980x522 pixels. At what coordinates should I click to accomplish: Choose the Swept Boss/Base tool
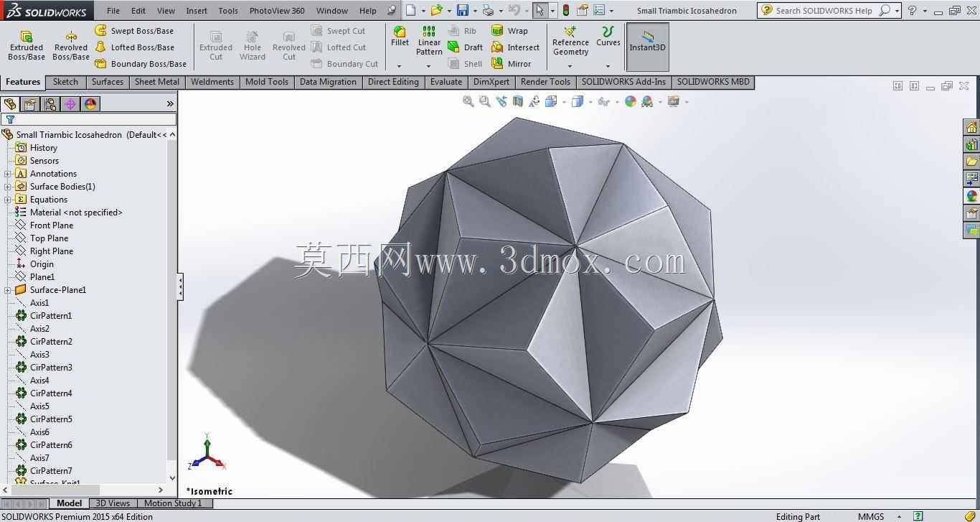pos(135,31)
